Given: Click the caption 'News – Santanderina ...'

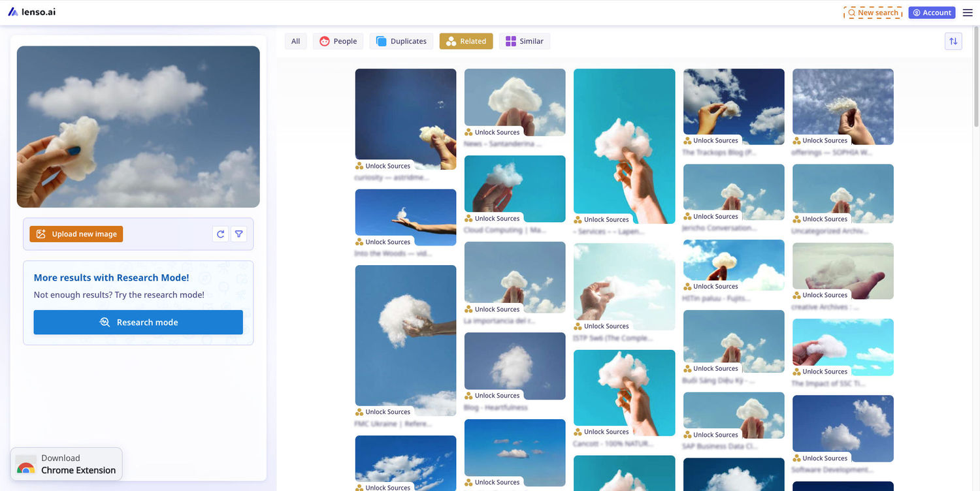Looking at the screenshot, I should tap(502, 144).
